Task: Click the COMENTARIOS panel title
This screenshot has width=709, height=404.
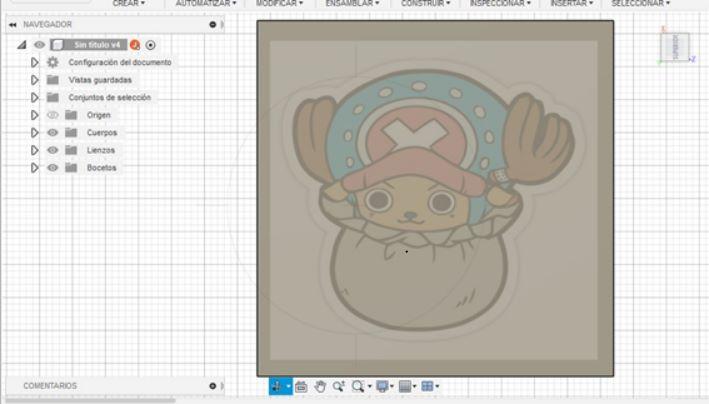Action: pyautogui.click(x=50, y=386)
